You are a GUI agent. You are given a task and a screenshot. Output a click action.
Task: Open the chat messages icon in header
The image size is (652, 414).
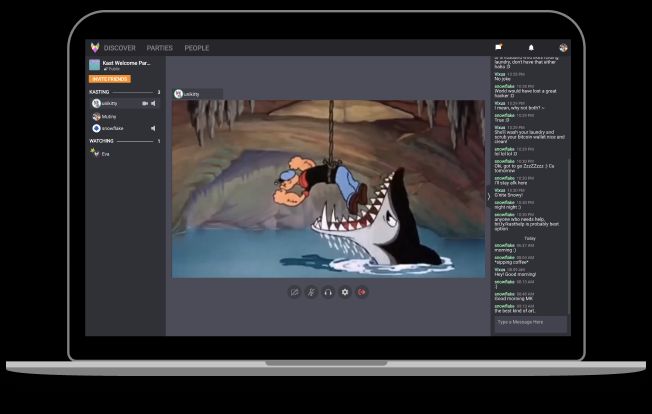[x=499, y=47]
